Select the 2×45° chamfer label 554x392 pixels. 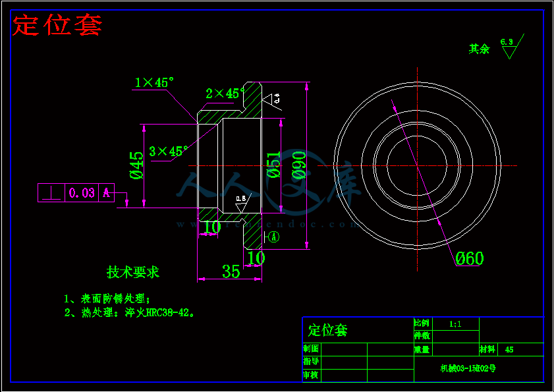click(221, 94)
